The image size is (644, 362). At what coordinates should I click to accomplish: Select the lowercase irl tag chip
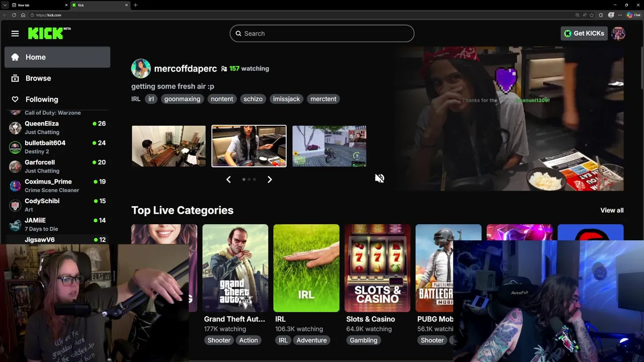coord(151,99)
